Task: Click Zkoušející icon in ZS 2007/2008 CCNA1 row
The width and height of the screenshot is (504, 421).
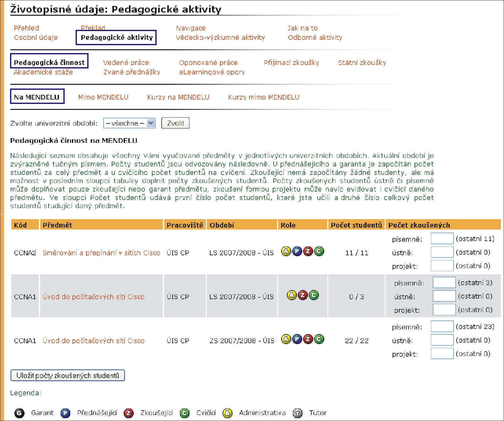Action: point(308,339)
